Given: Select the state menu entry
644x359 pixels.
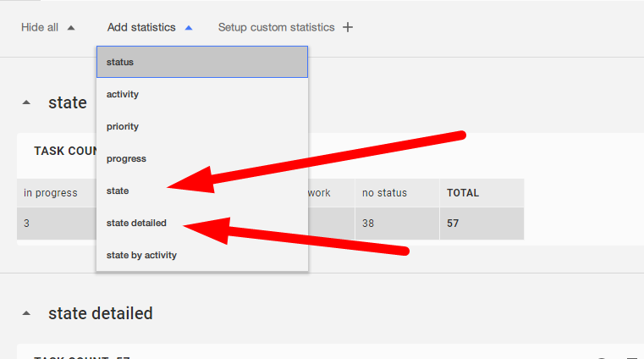Looking at the screenshot, I should click(202, 191).
